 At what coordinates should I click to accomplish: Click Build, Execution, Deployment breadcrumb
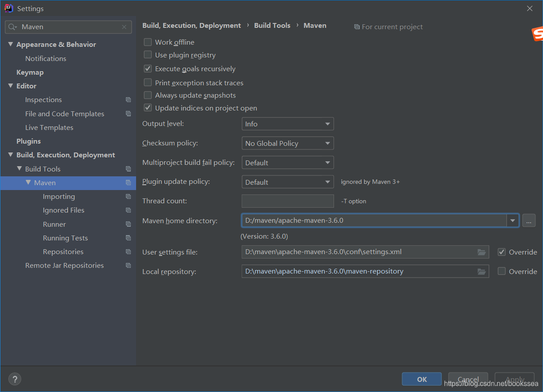192,26
